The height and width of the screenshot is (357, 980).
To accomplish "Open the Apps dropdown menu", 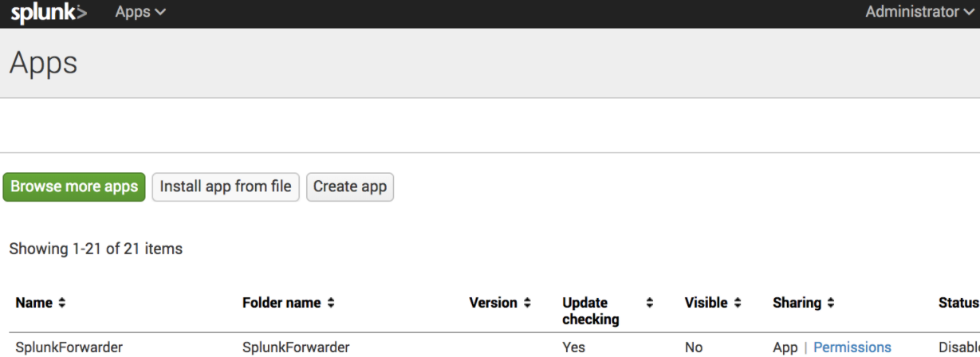I will point(140,13).
